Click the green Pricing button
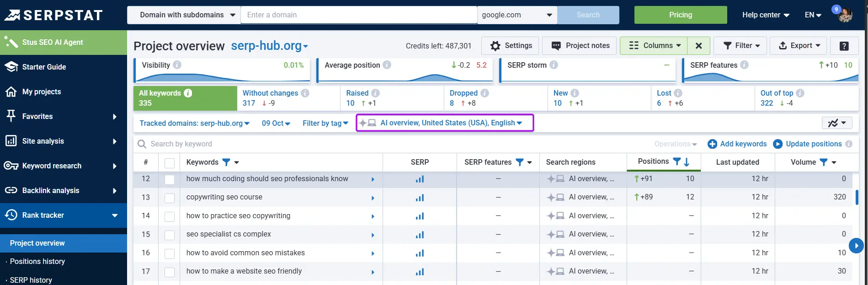The image size is (868, 285). (x=681, y=15)
